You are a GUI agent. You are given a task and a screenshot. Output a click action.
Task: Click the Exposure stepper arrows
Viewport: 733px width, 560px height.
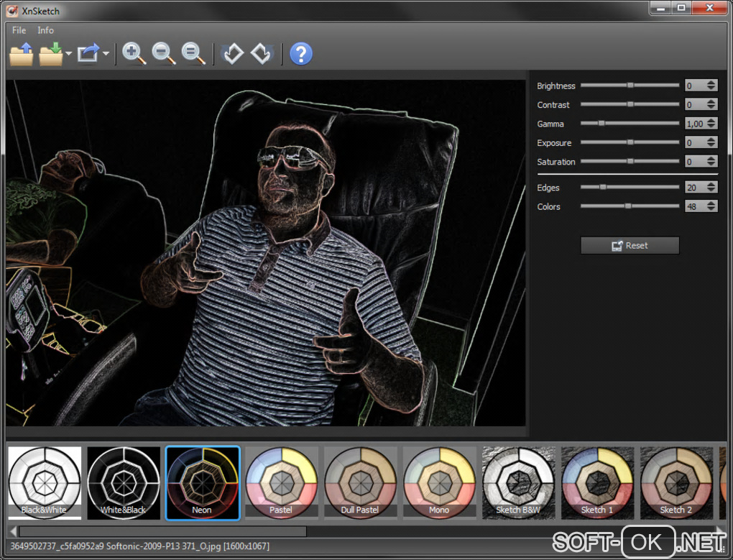(711, 142)
